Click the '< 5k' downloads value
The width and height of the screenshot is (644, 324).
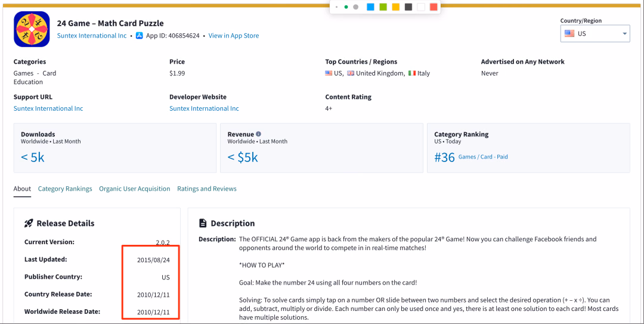click(x=32, y=157)
